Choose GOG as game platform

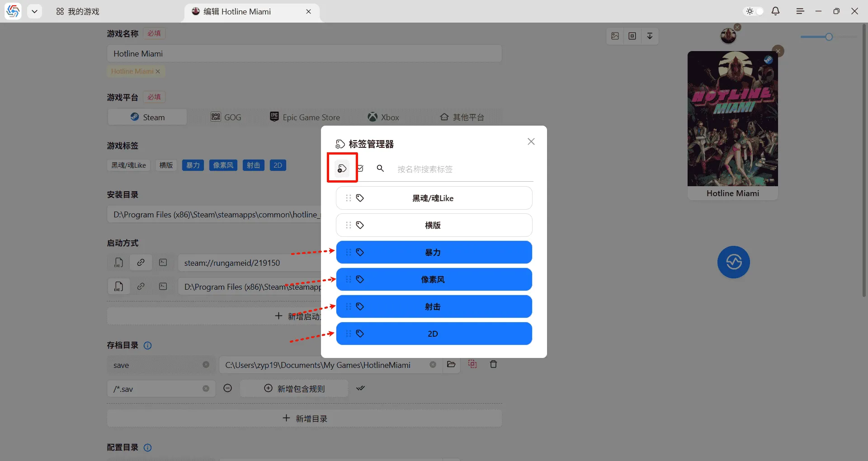pyautogui.click(x=226, y=117)
